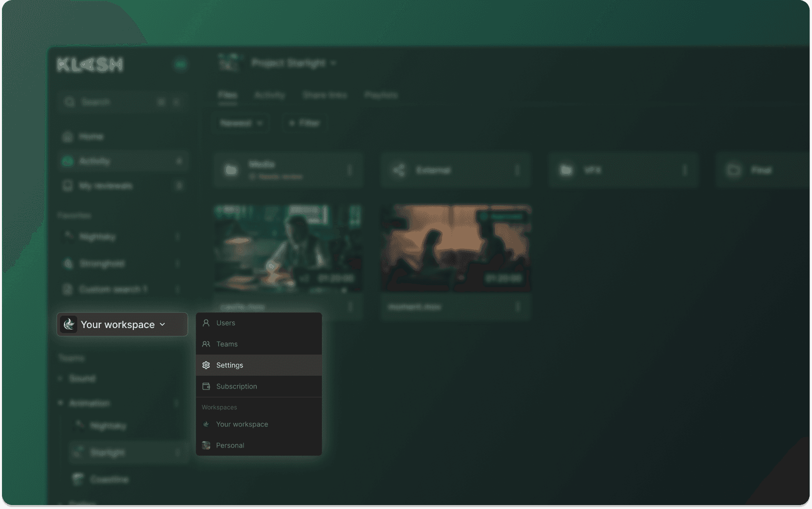Click the sidebar search field
The height and width of the screenshot is (509, 812).
[x=122, y=102]
